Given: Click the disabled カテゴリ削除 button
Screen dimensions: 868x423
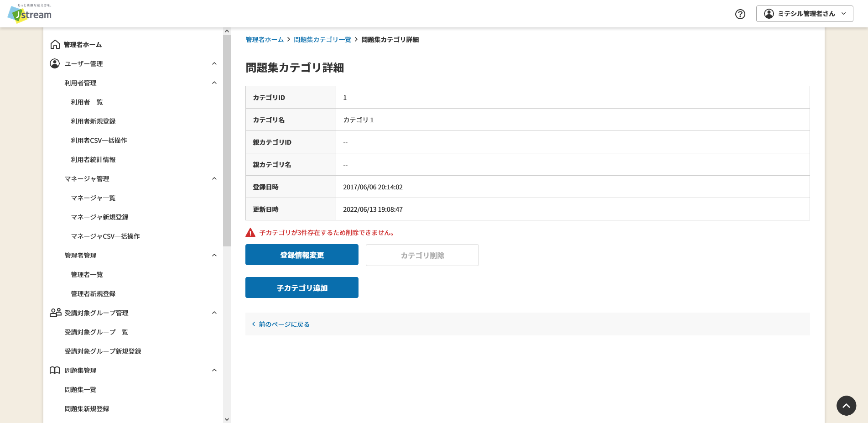Looking at the screenshot, I should [422, 255].
